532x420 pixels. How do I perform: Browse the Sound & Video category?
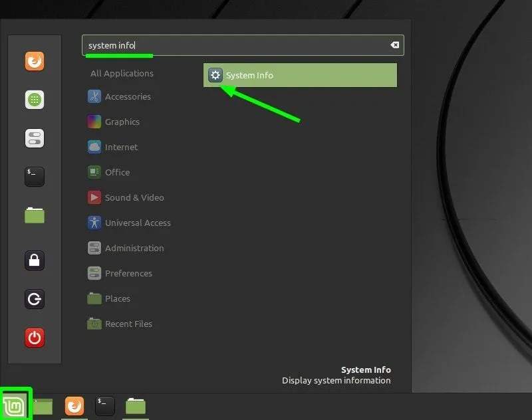[134, 197]
